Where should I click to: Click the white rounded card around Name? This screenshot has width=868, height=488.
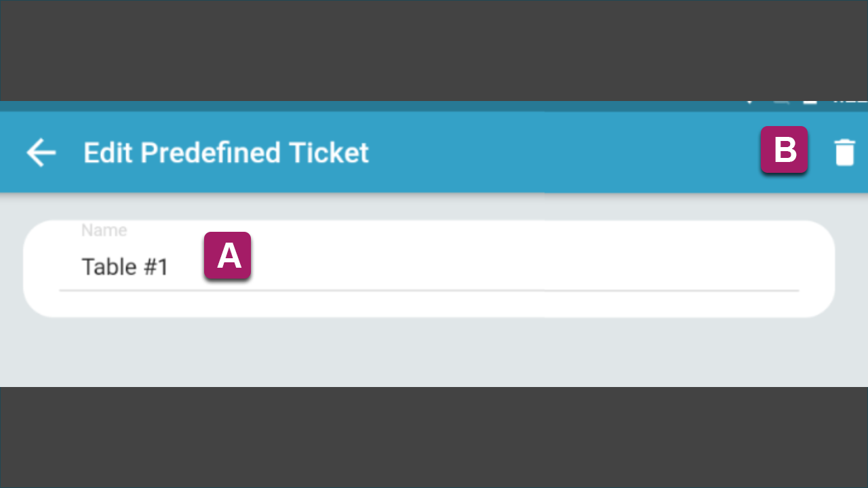click(429, 268)
